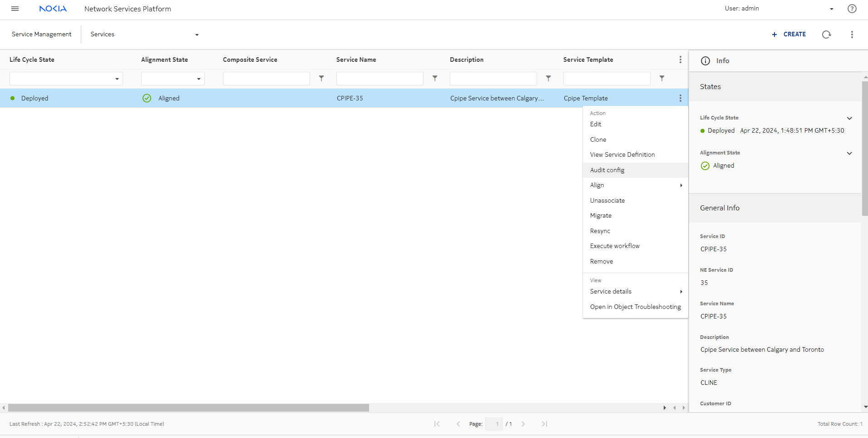Click the Service Name filter icon

(435, 79)
